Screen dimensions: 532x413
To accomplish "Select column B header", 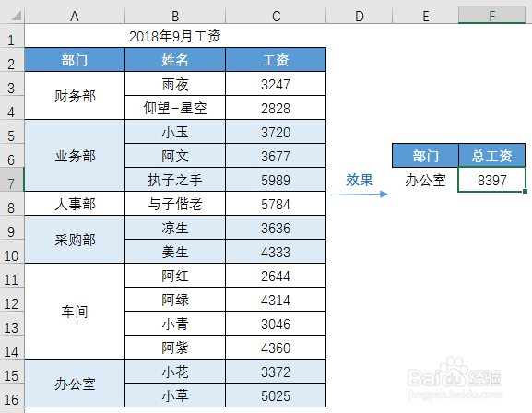I will tap(175, 16).
